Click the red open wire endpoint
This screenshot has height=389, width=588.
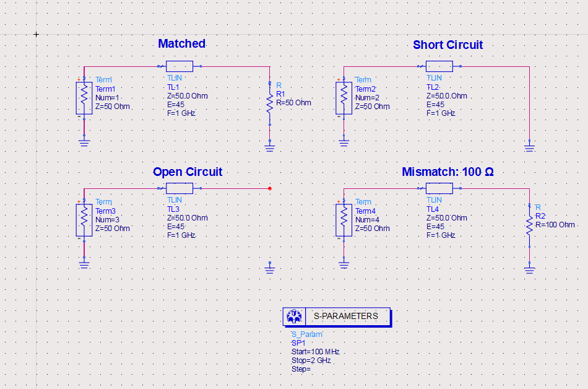coord(270,189)
